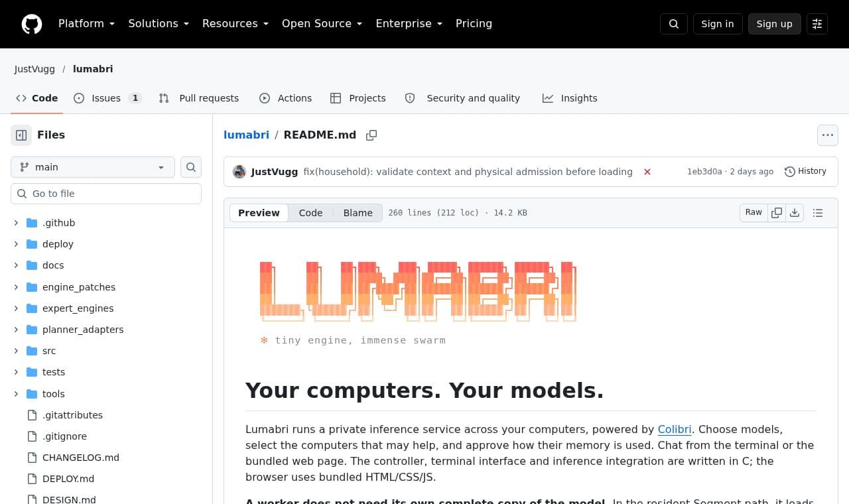Screen dimensions: 849x504
Task: Click the Sign up button
Action: [775, 24]
